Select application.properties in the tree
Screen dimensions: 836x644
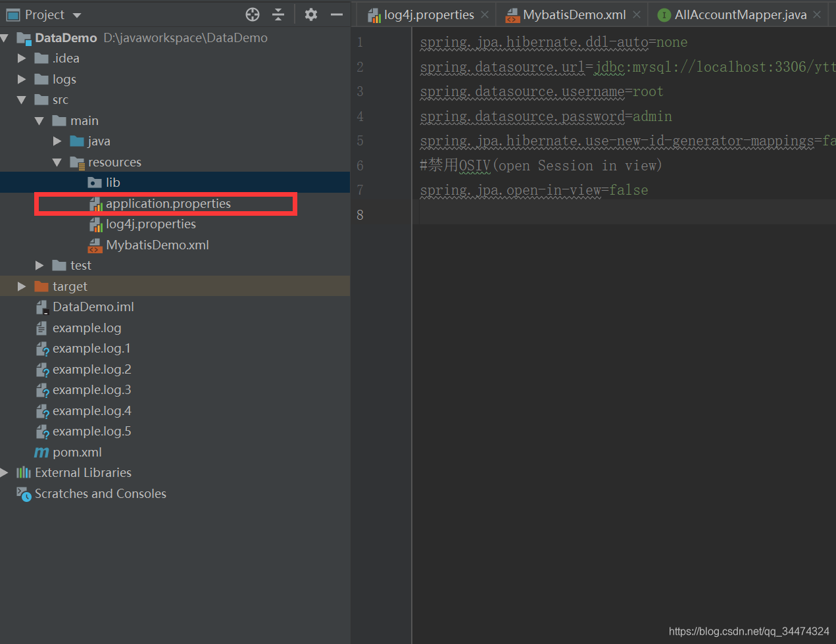coord(168,204)
